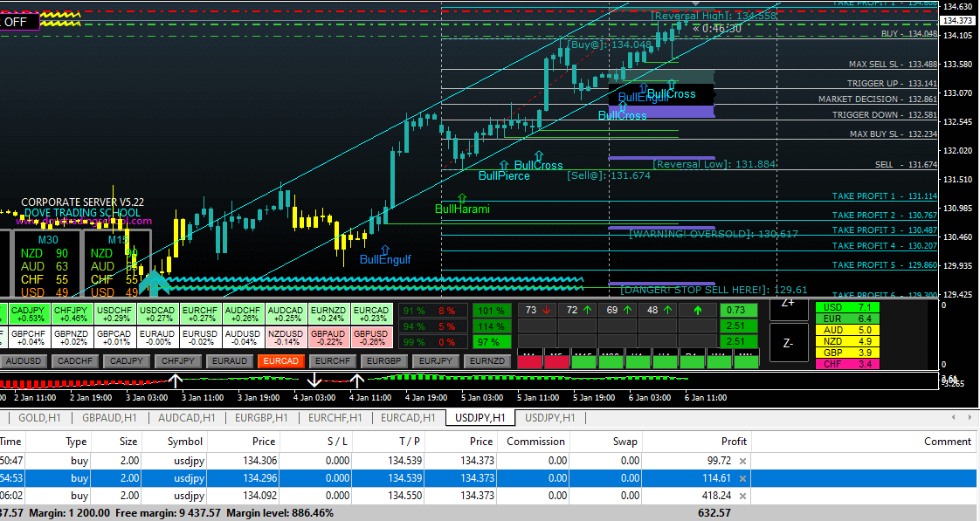
Task: Toggle the EURCAD symbol button
Action: [281, 360]
